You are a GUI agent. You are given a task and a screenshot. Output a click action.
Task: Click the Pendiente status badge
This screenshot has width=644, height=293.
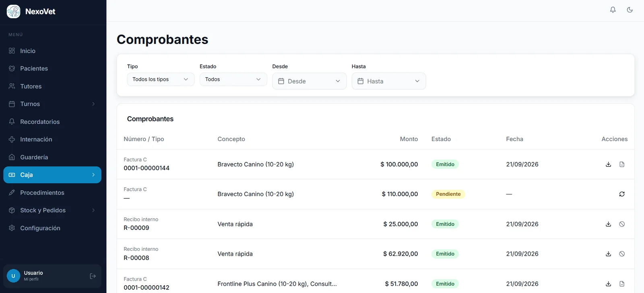pos(448,194)
